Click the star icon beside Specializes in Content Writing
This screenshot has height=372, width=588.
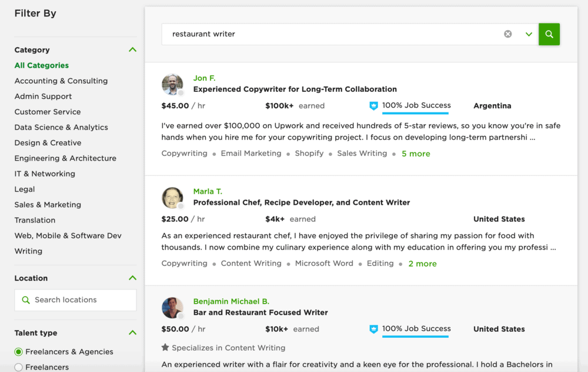tap(165, 348)
